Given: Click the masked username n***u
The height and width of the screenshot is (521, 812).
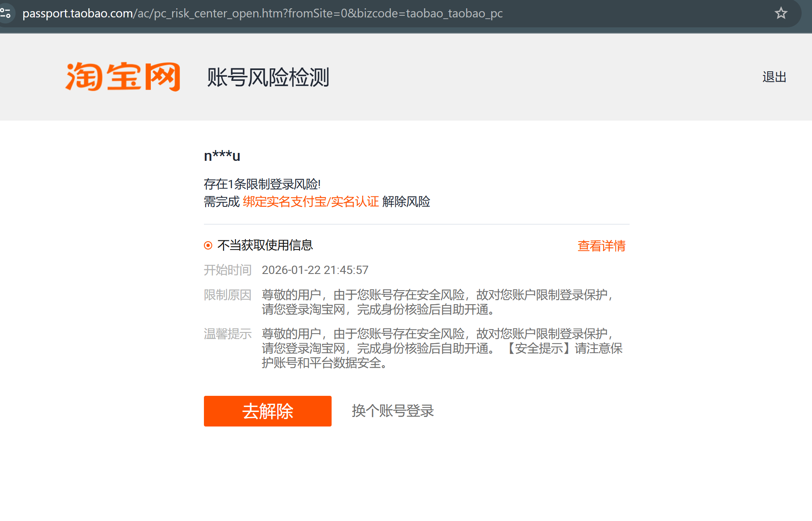Looking at the screenshot, I should pyautogui.click(x=222, y=156).
